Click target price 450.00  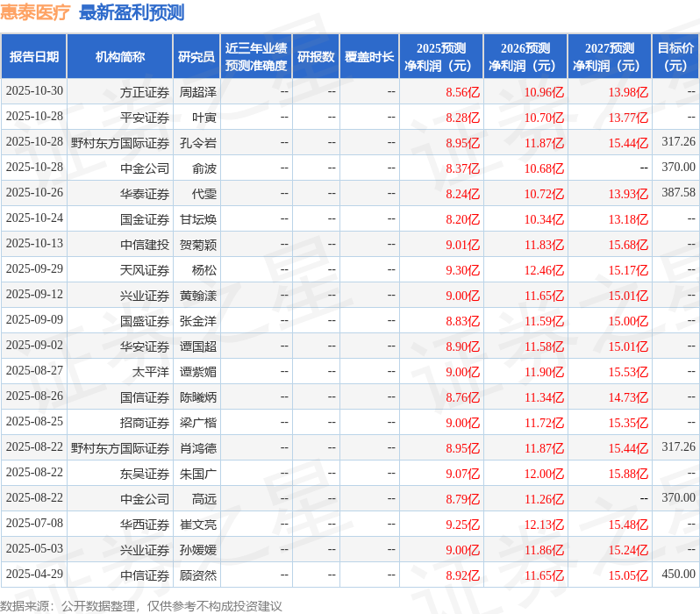pyautogui.click(x=678, y=575)
